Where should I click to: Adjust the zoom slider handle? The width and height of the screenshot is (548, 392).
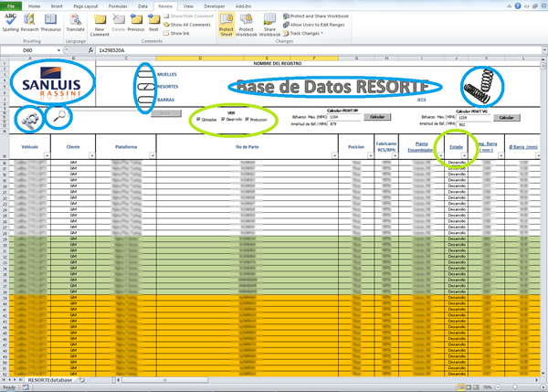(515, 387)
